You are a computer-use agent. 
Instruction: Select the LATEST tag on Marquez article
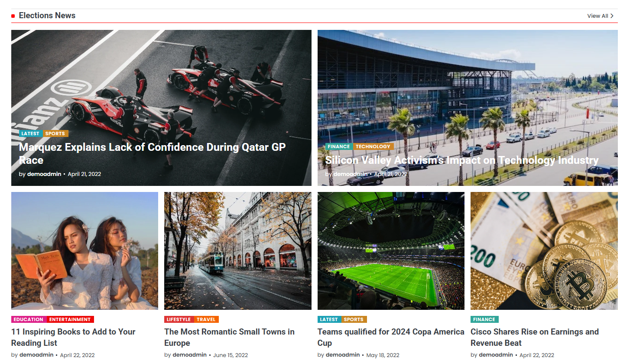(x=30, y=133)
